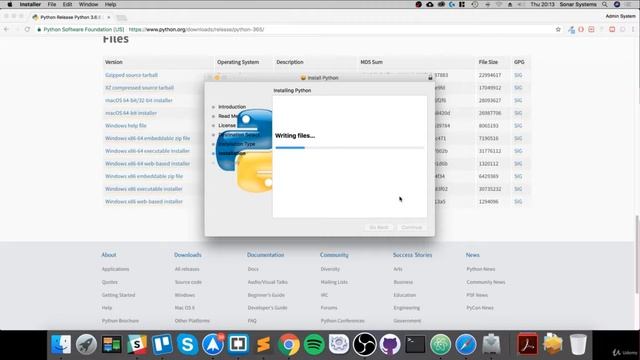Launch Google Chrome from the dock

point(289,344)
